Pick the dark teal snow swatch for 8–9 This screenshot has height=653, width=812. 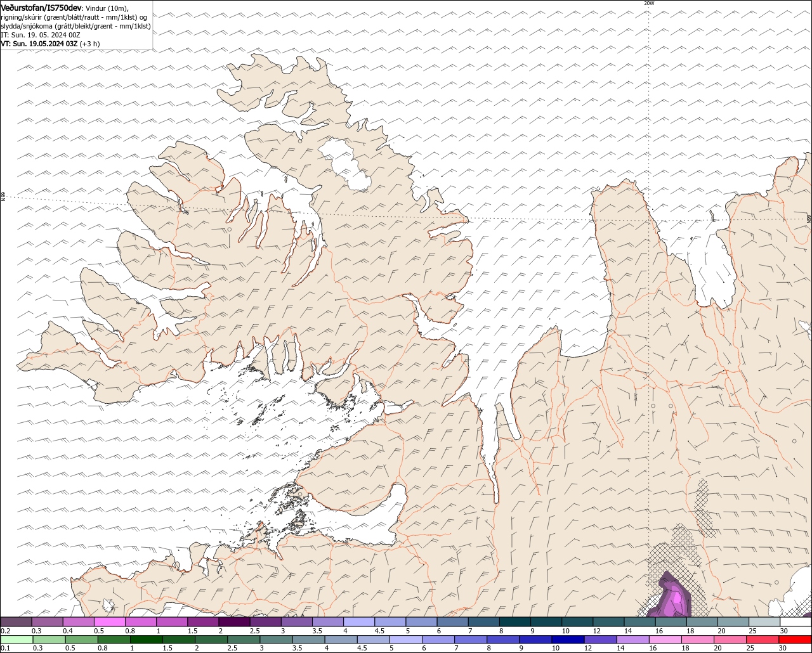coord(514,621)
